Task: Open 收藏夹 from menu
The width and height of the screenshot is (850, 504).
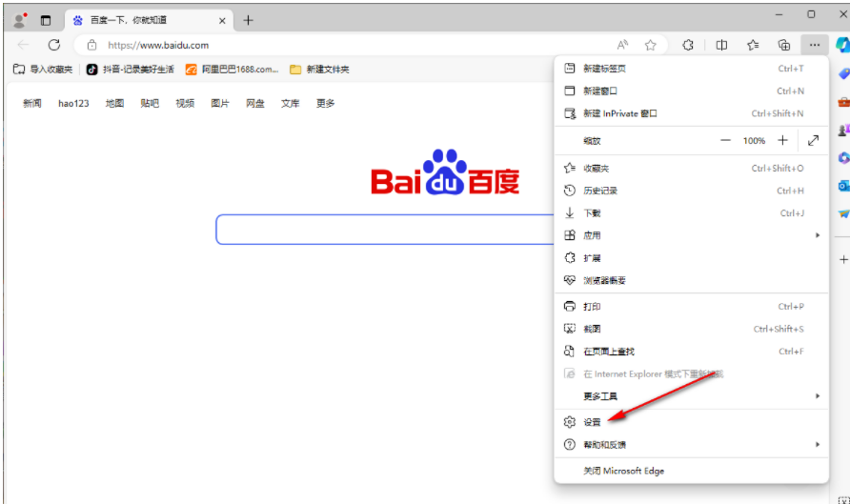Action: tap(691, 169)
